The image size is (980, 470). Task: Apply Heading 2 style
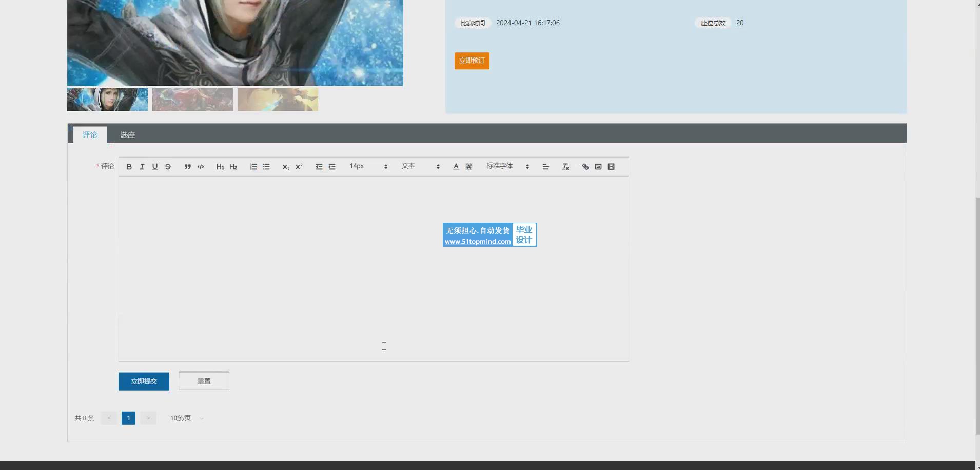(x=233, y=167)
